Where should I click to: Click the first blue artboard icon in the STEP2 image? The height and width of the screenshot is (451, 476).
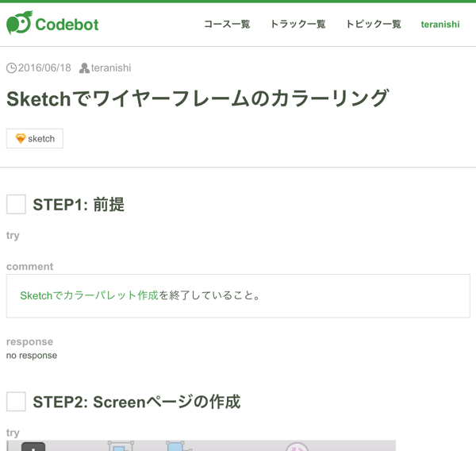point(120,447)
